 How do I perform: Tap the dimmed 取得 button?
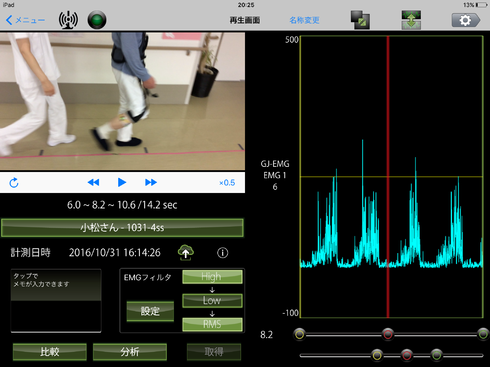click(x=214, y=352)
